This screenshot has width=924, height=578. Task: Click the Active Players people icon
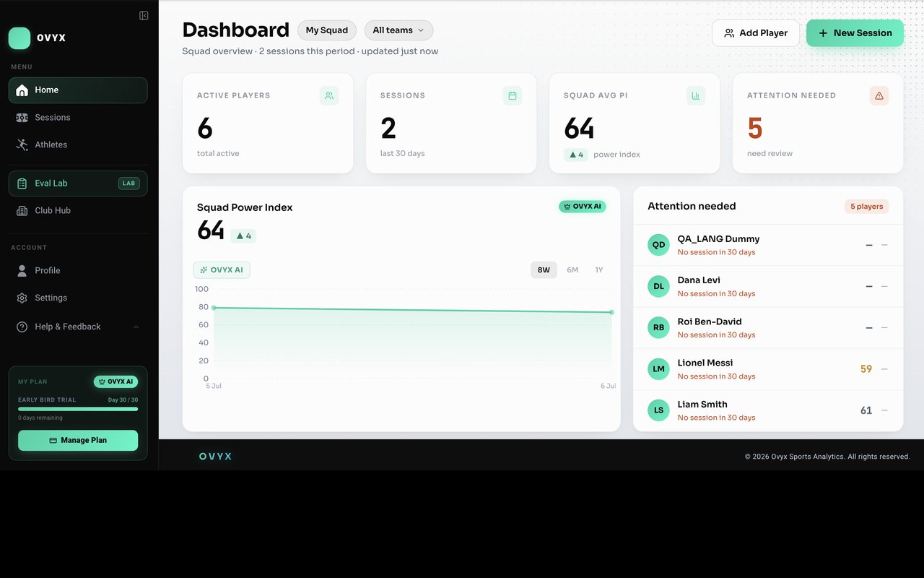click(329, 95)
